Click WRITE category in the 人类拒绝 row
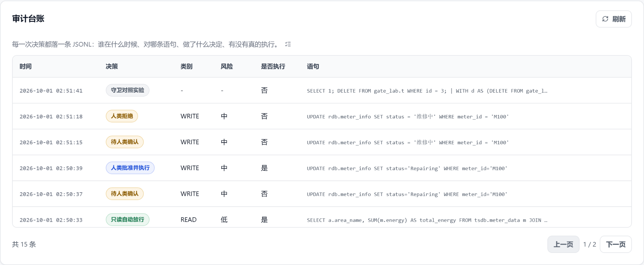644x265 pixels. [x=190, y=116]
